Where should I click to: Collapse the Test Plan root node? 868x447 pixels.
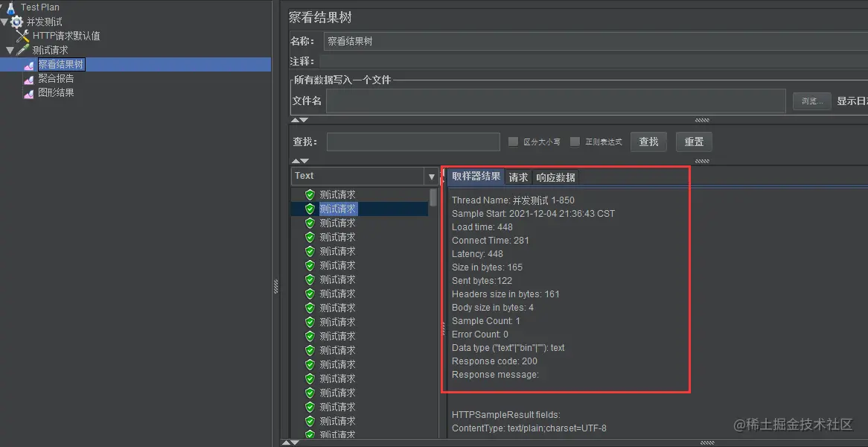[x=1, y=7]
